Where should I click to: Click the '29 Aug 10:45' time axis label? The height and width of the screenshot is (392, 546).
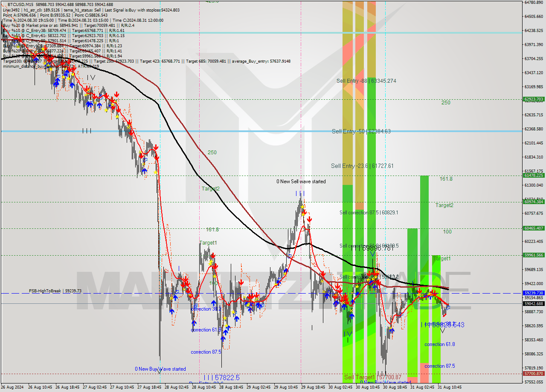(285, 387)
